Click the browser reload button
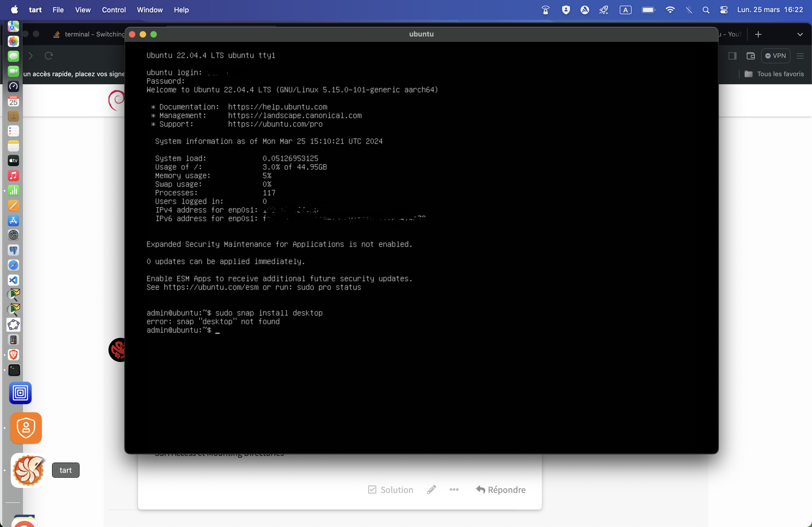812x527 pixels. point(49,56)
